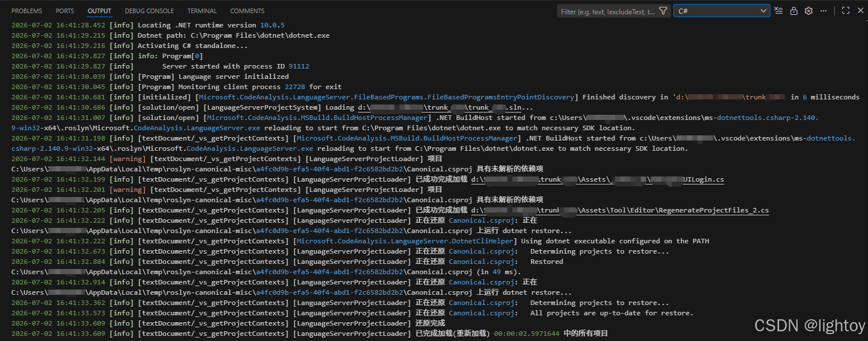Click the first '[warning]' label at 16:41:32.144
The width and height of the screenshot is (868, 341).
[x=128, y=159]
